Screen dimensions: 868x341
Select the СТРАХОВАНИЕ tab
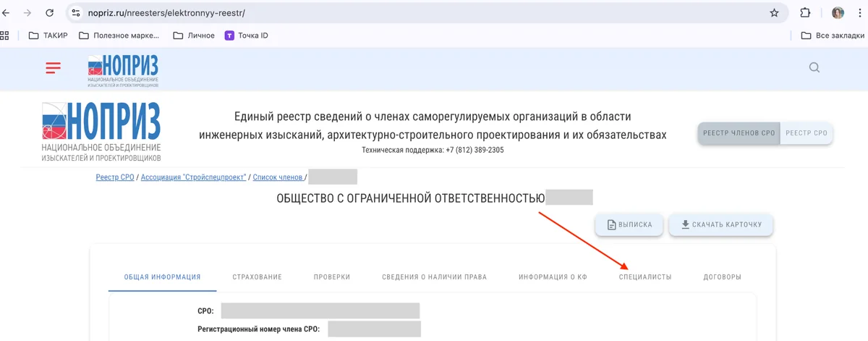point(257,277)
